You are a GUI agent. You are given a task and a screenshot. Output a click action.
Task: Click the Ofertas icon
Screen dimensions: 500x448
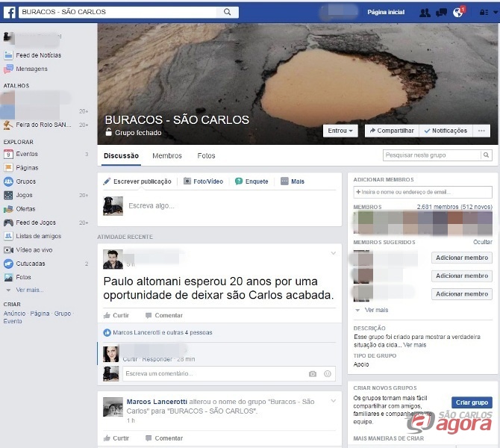8,209
